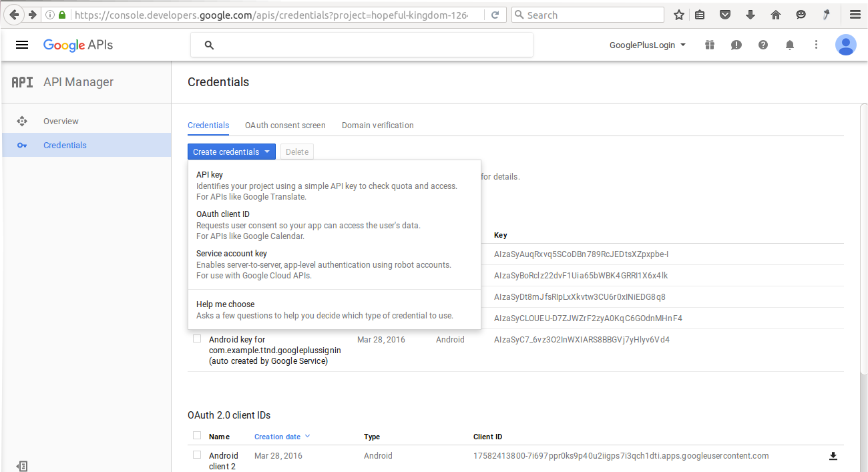Click the disabled Delete button
Screen dimensions: 868x472
[x=297, y=152]
